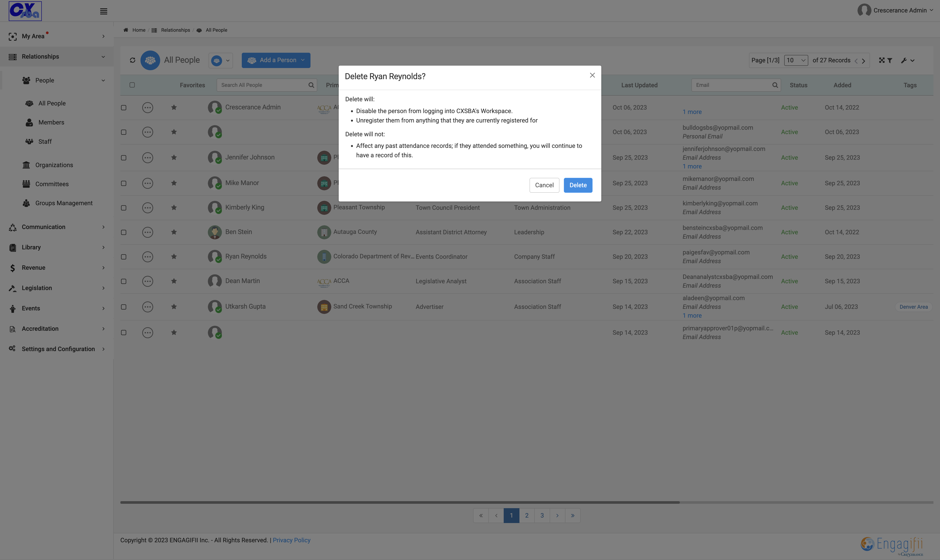Viewport: 940px width, 560px height.
Task: Open the Privacy Policy link
Action: (291, 540)
